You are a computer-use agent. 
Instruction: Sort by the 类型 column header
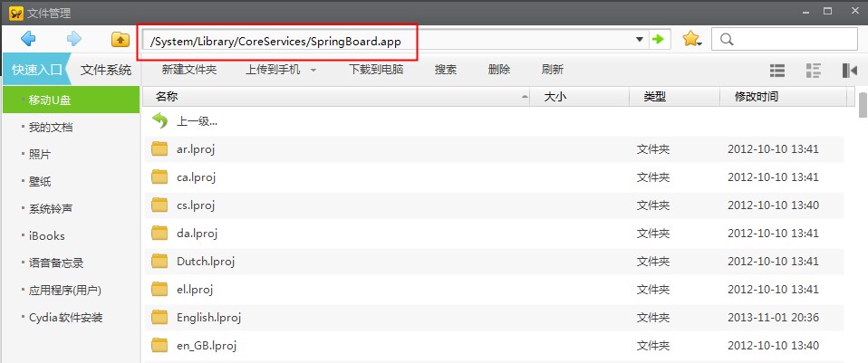coord(675,97)
